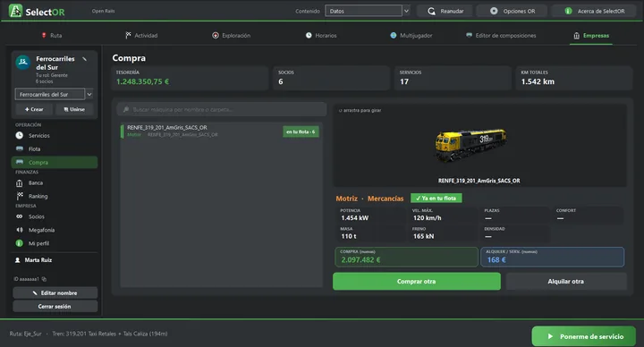This screenshot has height=347, width=644.
Task: Open Opciones OR settings
Action: point(512,11)
